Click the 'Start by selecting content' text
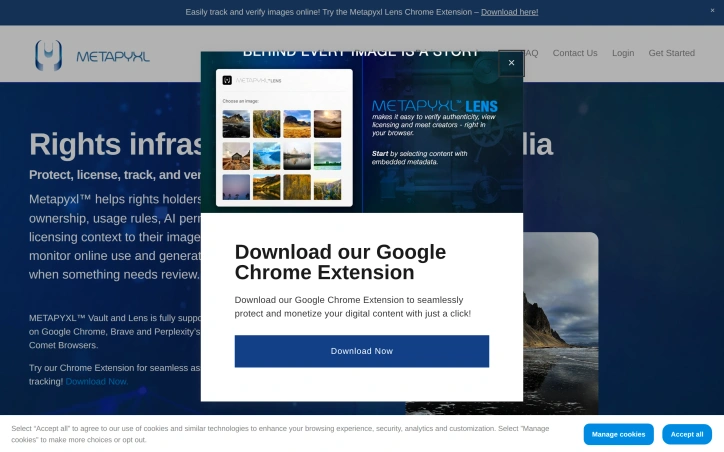The image size is (724, 452). (x=419, y=158)
